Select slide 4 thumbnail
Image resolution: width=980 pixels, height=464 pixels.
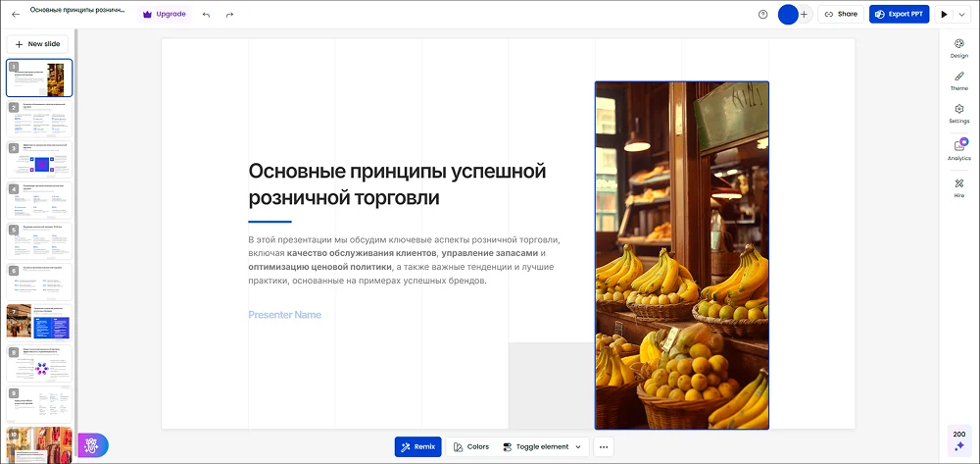point(39,200)
